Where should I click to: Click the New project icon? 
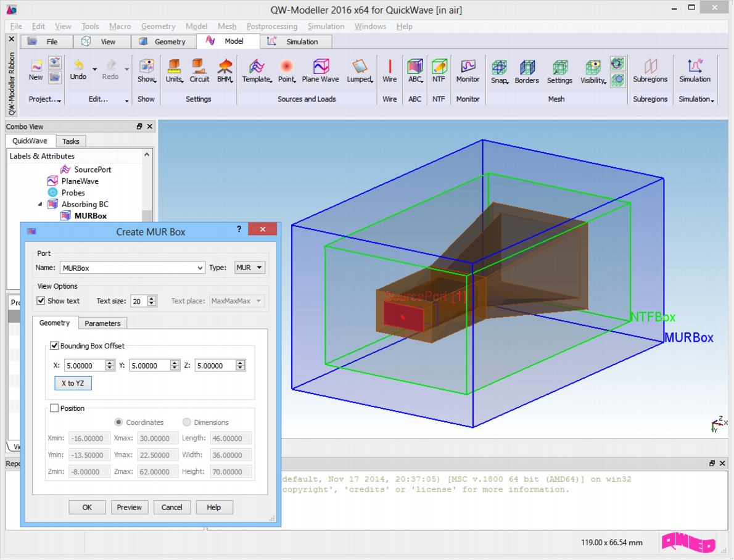click(36, 65)
